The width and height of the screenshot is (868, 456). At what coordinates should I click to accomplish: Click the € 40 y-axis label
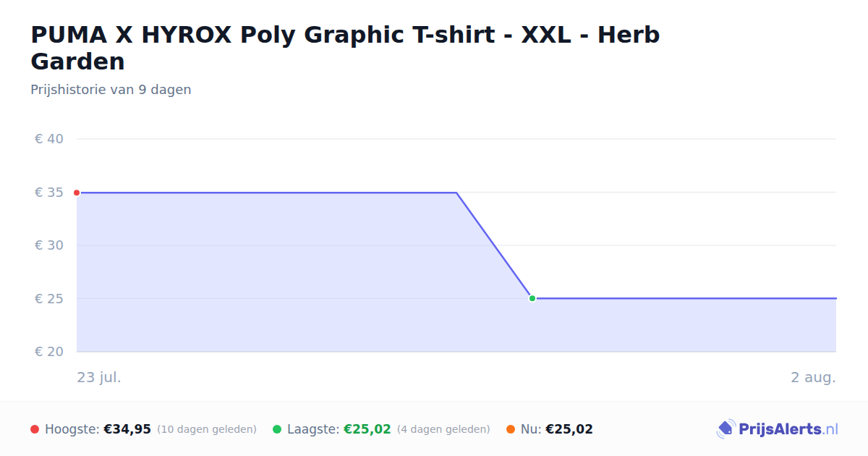[49, 139]
